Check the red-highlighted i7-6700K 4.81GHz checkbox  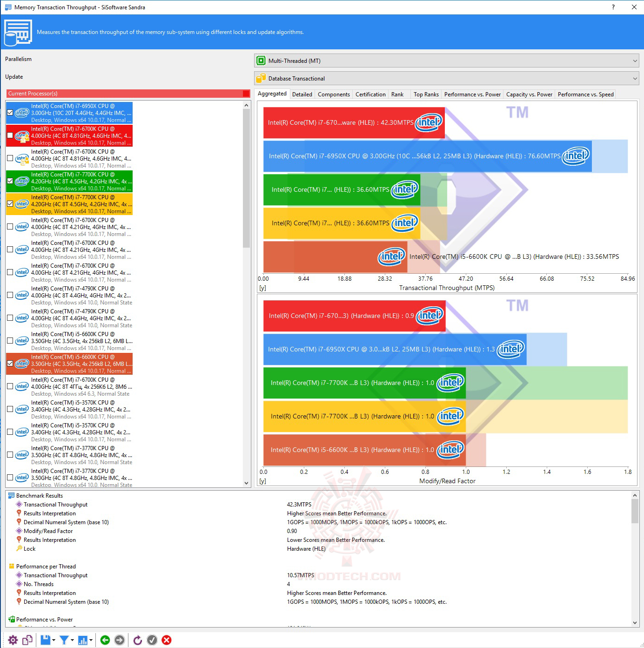(10, 135)
